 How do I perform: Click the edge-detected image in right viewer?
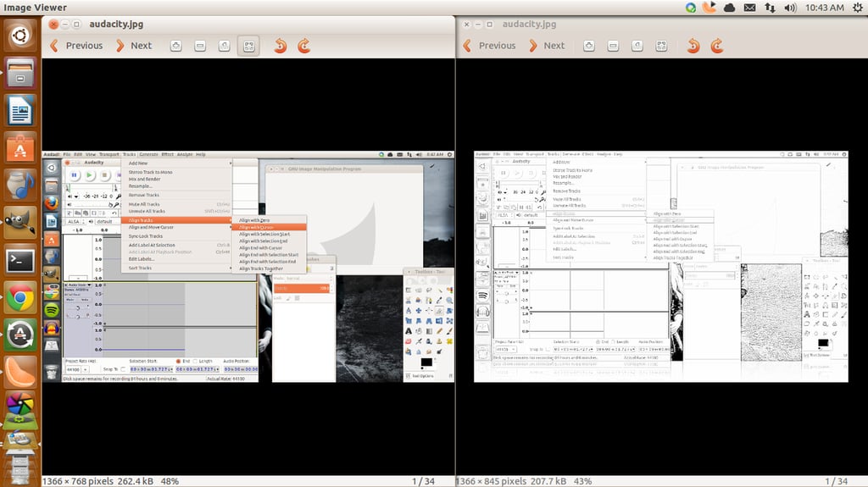(661, 266)
